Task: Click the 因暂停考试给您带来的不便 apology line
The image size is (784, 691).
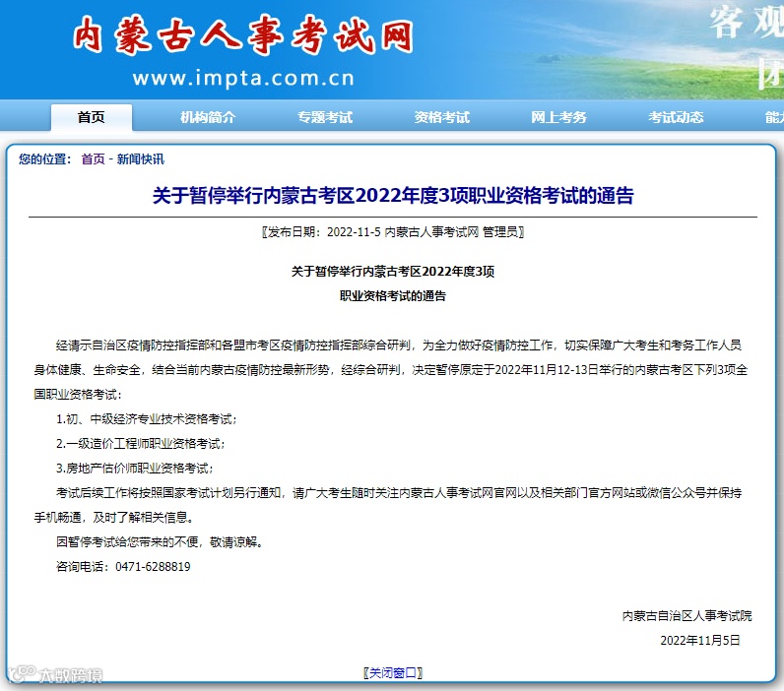Action: (x=160, y=542)
